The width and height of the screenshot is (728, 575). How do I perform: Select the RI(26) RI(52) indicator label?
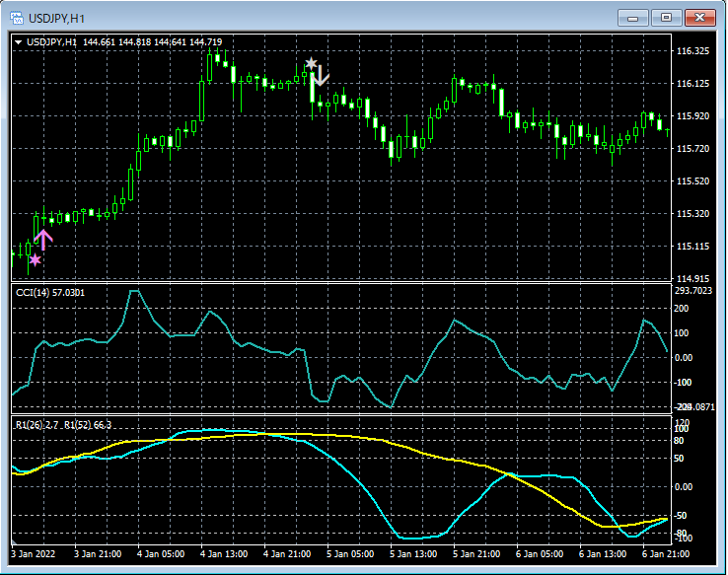click(x=63, y=425)
